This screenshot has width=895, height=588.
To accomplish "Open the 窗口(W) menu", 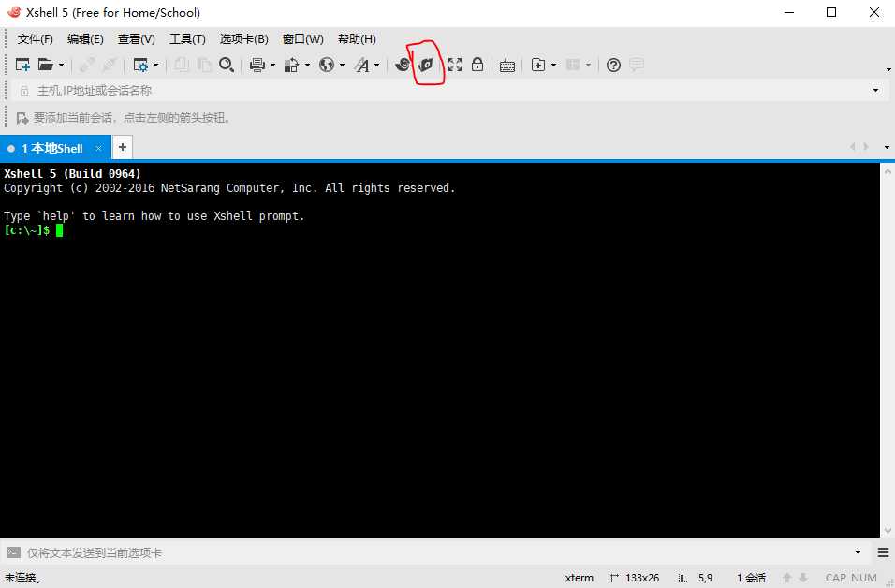I will pos(303,38).
